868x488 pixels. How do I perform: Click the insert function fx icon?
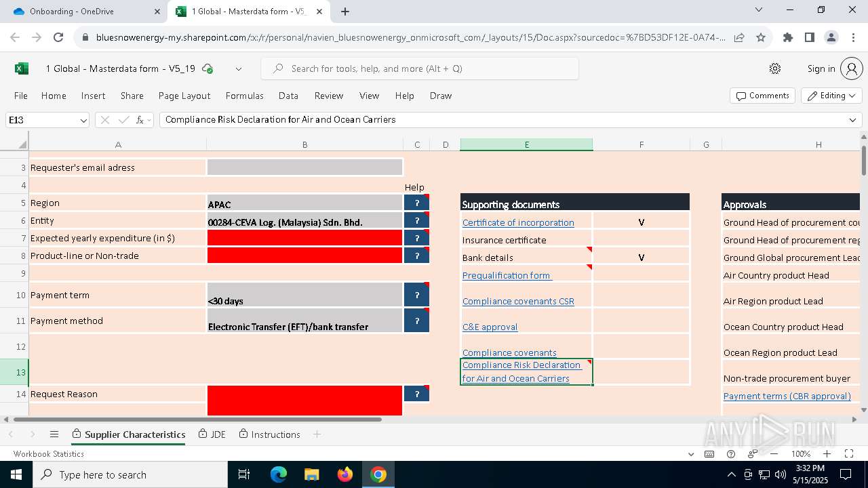coord(141,120)
